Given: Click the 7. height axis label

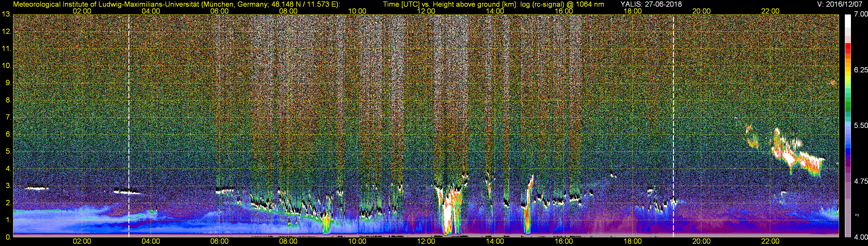Looking at the screenshot, I should click(x=8, y=117).
